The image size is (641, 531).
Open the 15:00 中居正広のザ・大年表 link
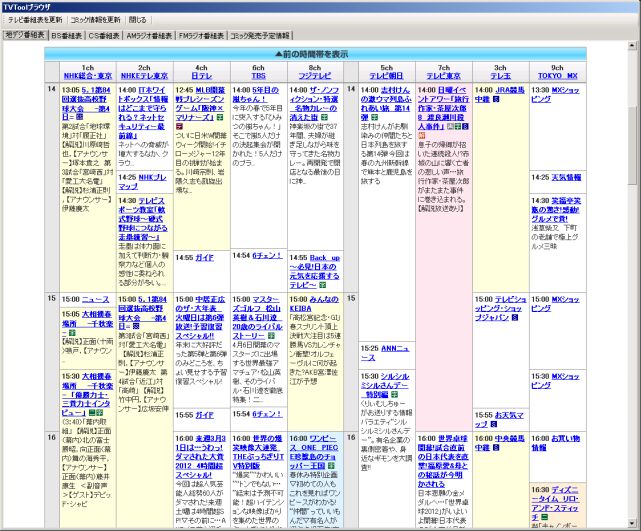click(200, 317)
